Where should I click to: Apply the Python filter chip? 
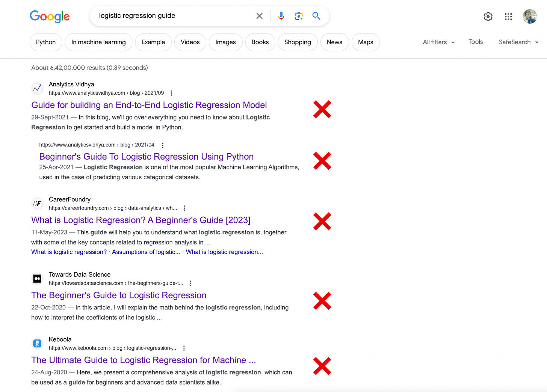pos(46,42)
